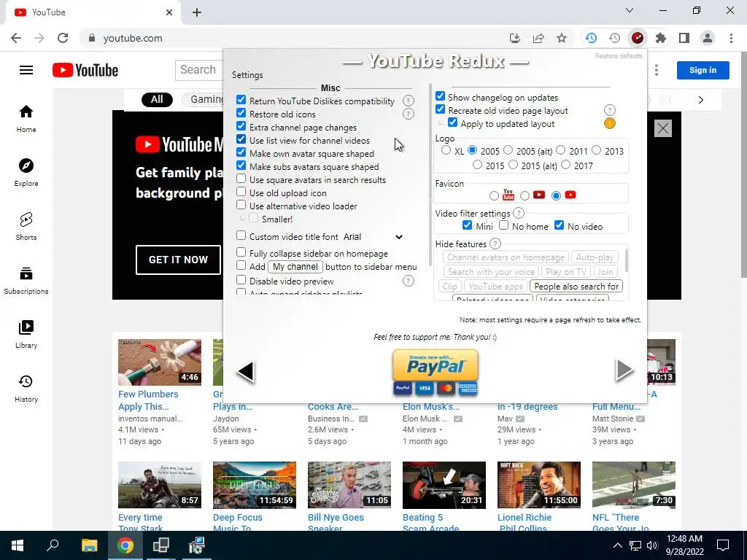Enable Custom video title font checkbox

(x=241, y=236)
